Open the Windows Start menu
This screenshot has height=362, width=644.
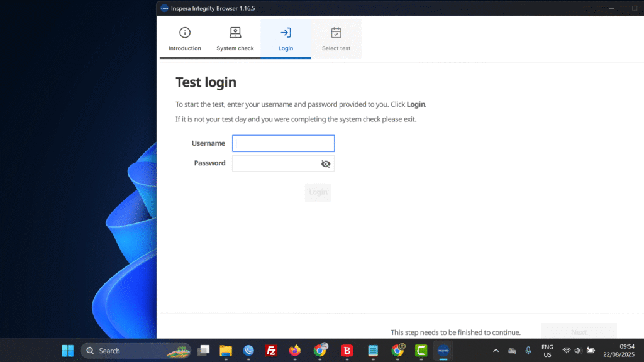[67, 351]
